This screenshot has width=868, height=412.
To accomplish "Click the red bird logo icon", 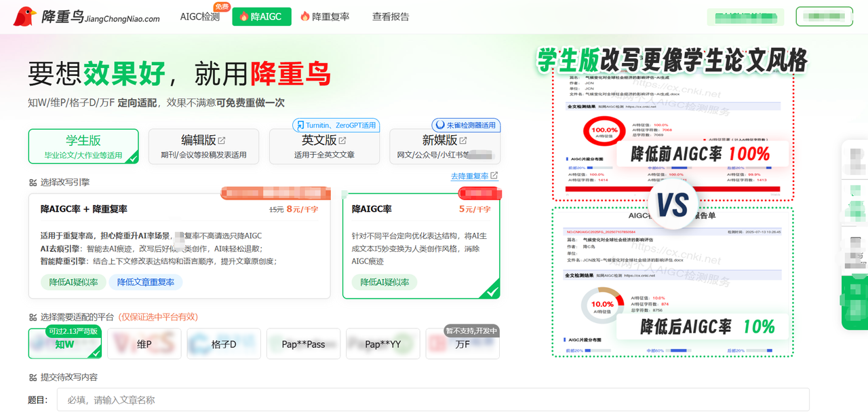I will (x=25, y=16).
